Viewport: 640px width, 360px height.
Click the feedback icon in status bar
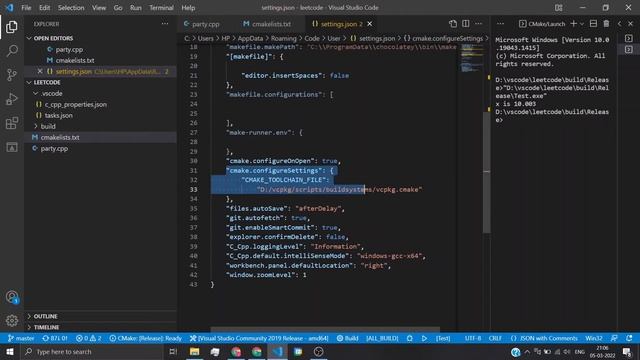614,338
